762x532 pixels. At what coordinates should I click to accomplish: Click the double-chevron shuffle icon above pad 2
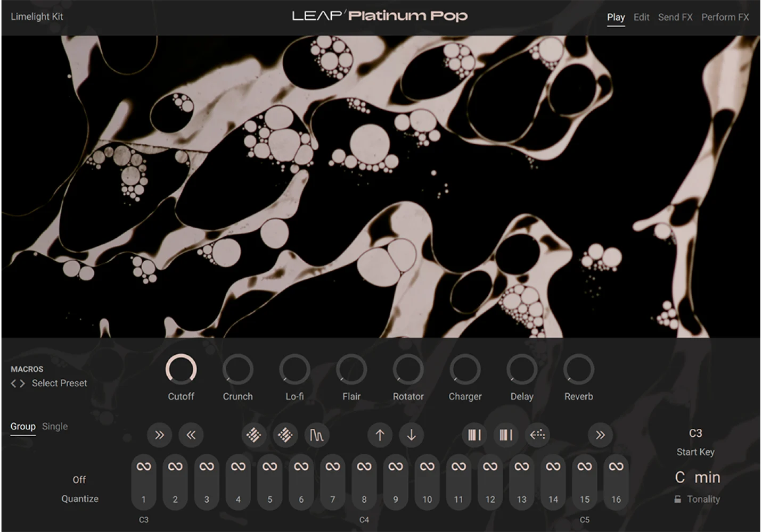[x=159, y=435]
